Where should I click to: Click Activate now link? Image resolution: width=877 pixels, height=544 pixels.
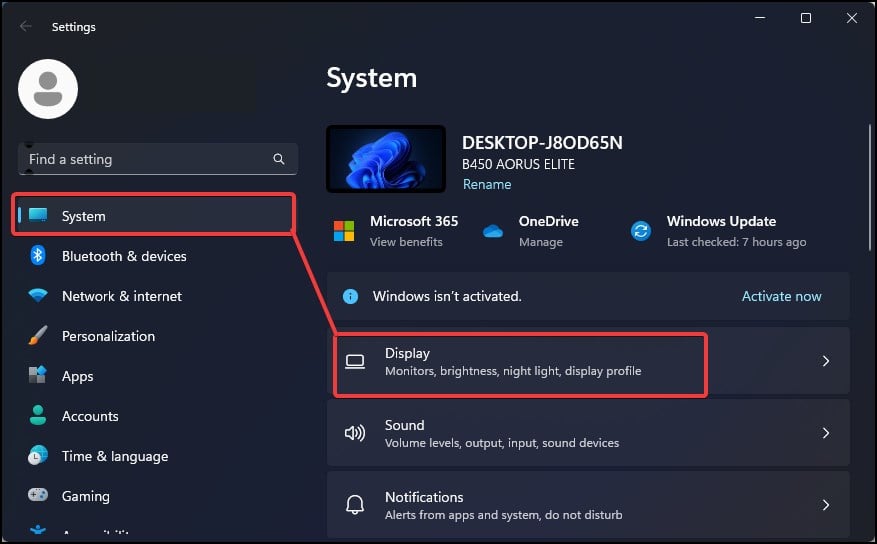781,296
